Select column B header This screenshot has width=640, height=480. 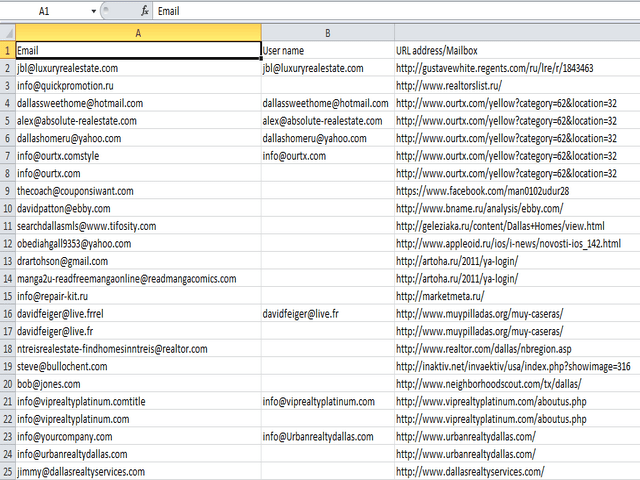click(327, 32)
